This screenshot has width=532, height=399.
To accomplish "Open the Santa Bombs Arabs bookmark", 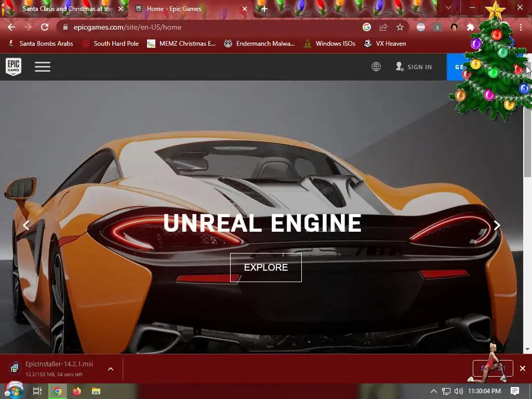I will (41, 44).
